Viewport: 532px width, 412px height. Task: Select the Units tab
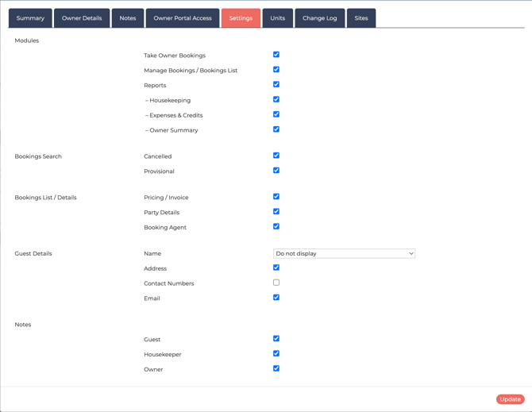point(277,18)
